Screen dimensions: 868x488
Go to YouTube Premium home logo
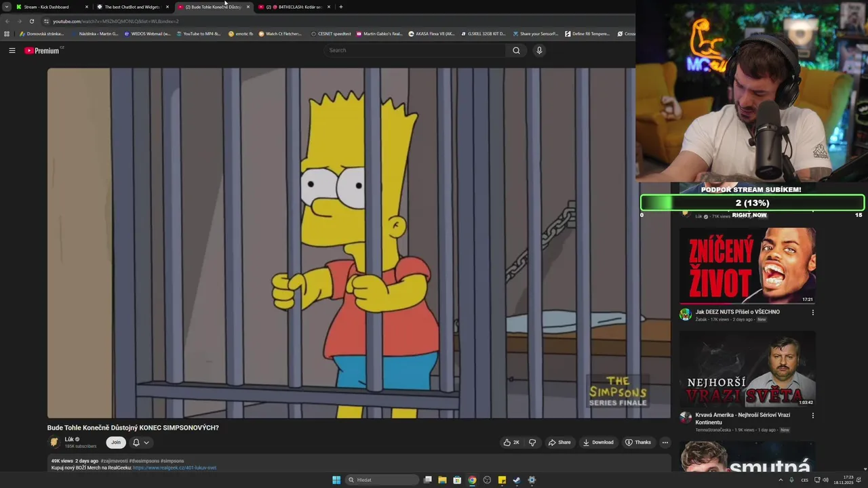[43, 50]
